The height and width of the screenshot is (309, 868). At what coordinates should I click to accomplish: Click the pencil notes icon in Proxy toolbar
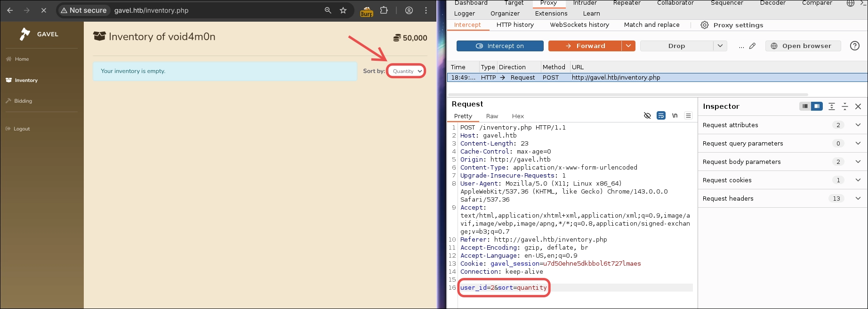[x=752, y=46]
